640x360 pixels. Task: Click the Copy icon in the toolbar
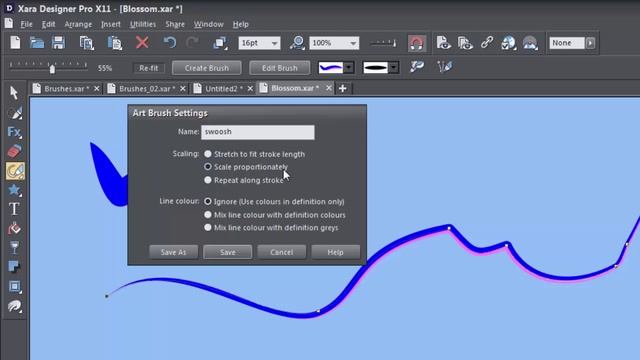[x=86, y=43]
